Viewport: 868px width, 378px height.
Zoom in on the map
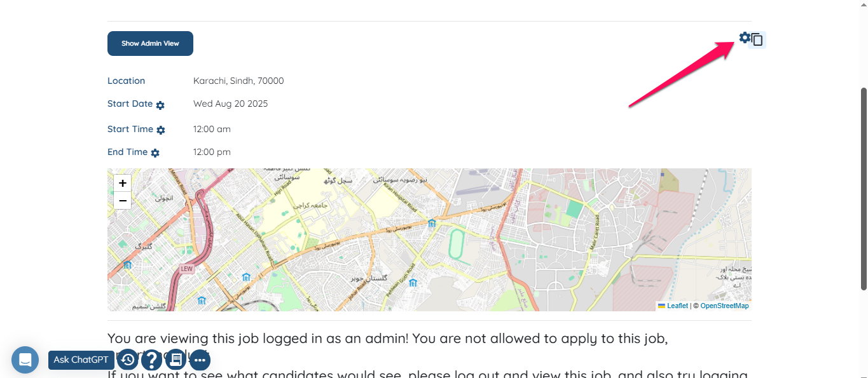[123, 183]
